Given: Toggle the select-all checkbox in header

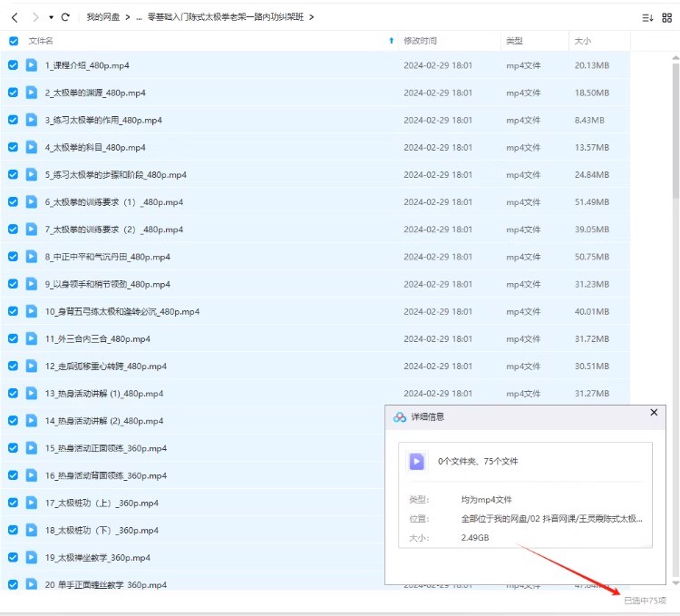Looking at the screenshot, I should (13, 41).
